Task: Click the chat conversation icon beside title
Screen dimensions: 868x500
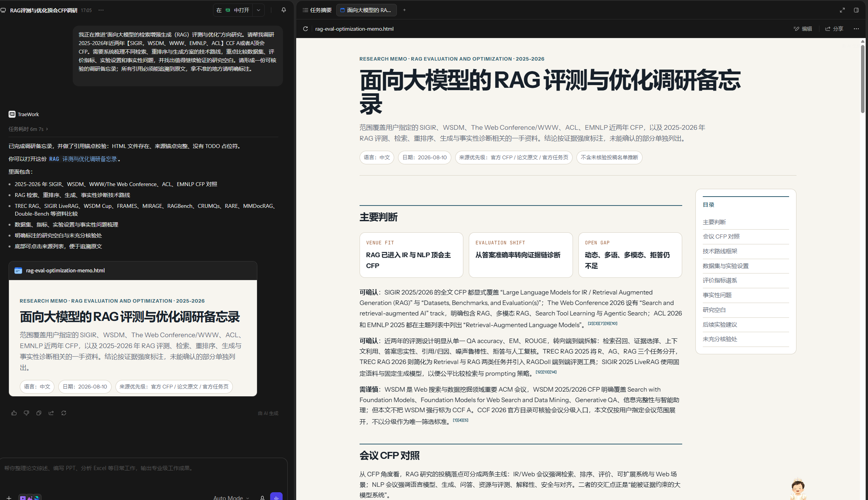Action: [3, 10]
